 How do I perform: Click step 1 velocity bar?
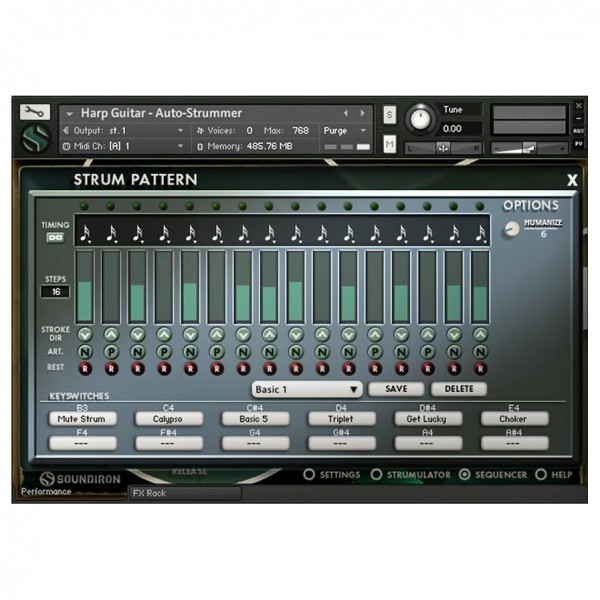[x=85, y=286]
